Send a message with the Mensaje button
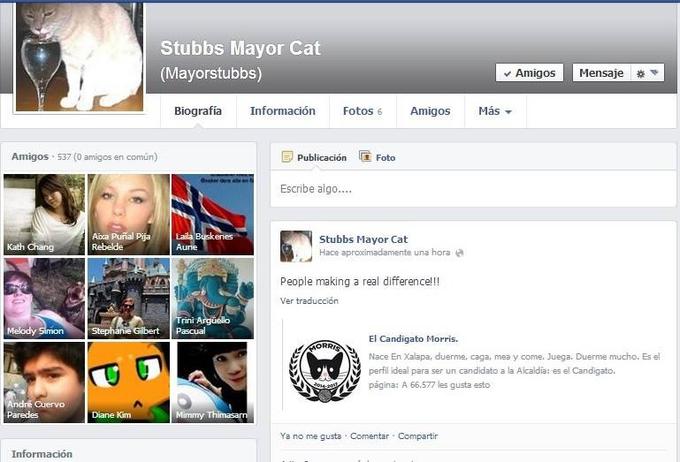 click(x=601, y=73)
